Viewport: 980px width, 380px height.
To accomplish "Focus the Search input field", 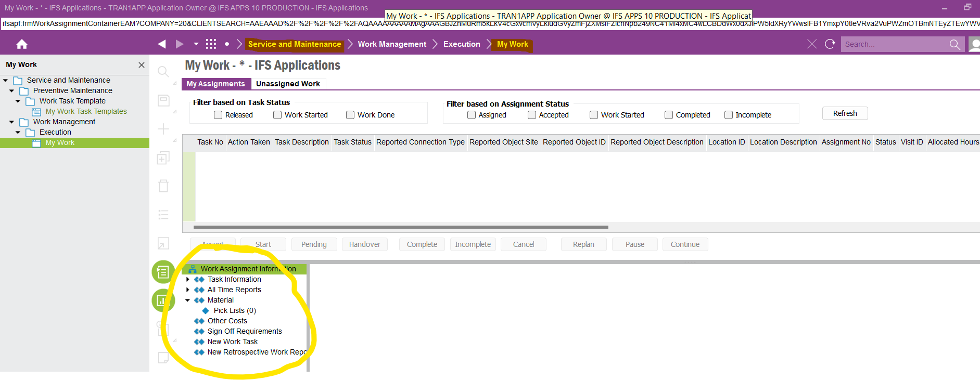I will [x=894, y=44].
